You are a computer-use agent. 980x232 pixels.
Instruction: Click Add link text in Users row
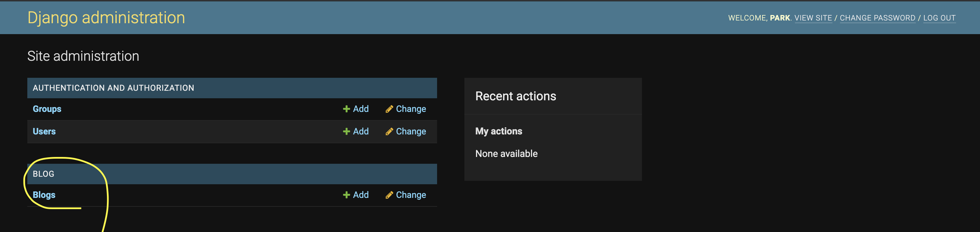[361, 131]
